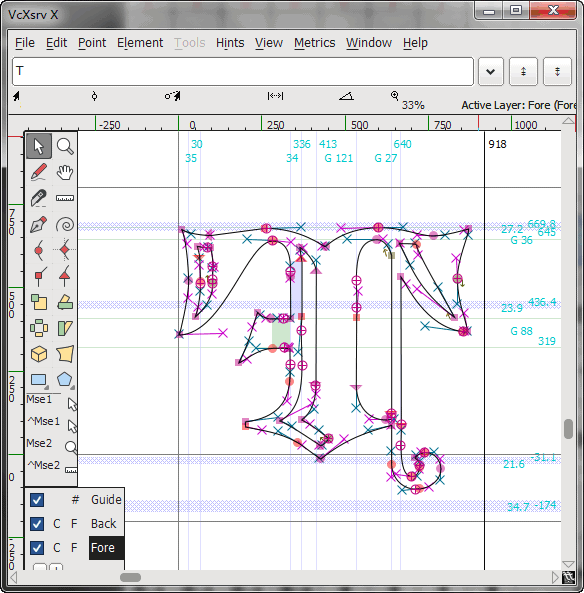Image resolution: width=584 pixels, height=593 pixels.
Task: Open the View menu
Action: [x=269, y=43]
